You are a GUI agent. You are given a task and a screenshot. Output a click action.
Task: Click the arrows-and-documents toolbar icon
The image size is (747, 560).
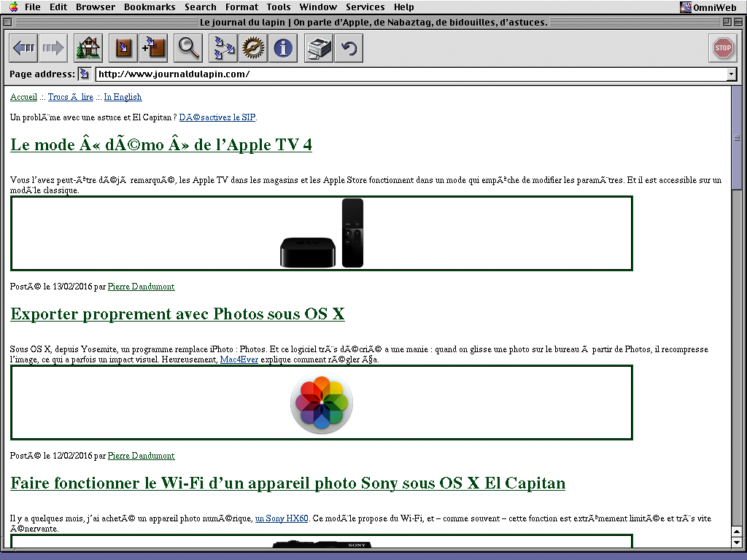pos(223,48)
